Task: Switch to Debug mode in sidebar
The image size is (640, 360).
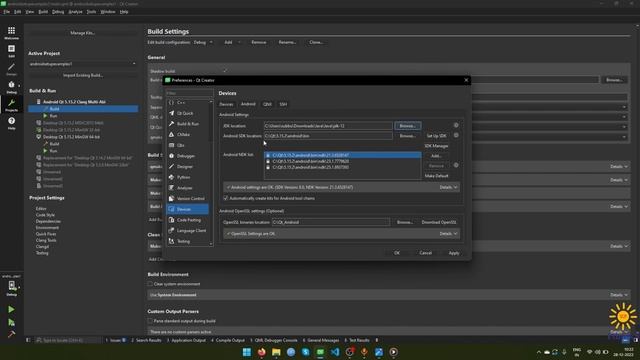Action: click(11, 87)
